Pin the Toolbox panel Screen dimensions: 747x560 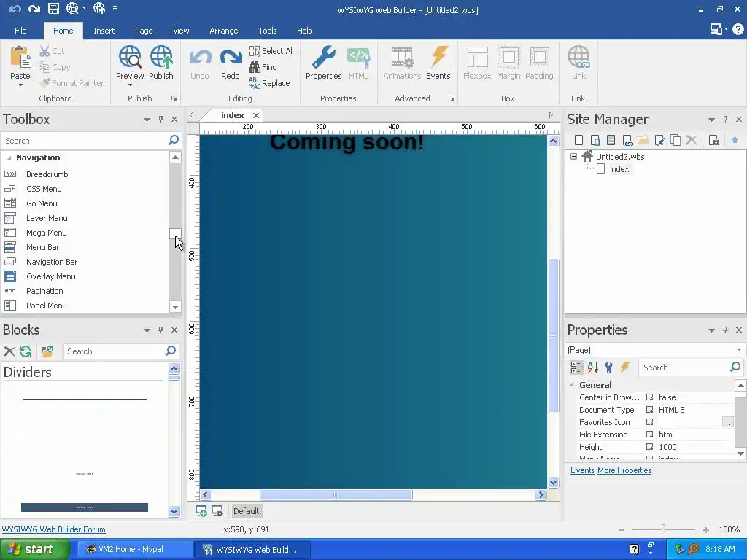tap(160, 119)
